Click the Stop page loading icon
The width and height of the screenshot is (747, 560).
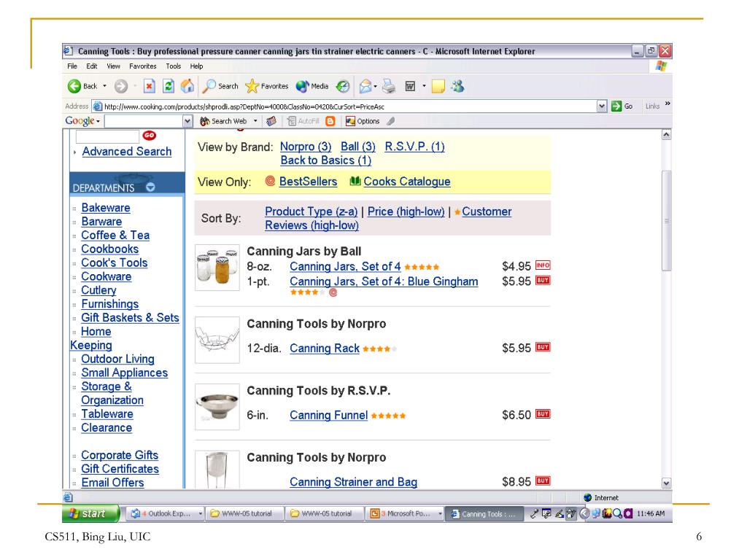(x=149, y=86)
